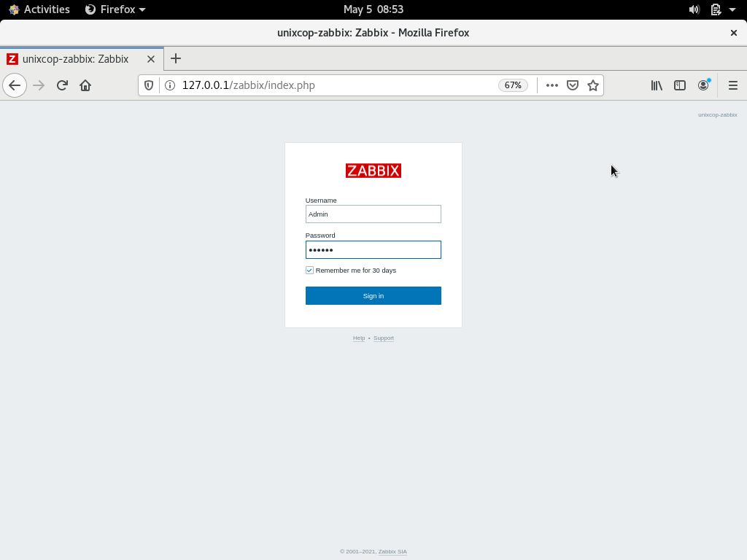Open Firefox account icon
The width and height of the screenshot is (747, 560).
(703, 85)
